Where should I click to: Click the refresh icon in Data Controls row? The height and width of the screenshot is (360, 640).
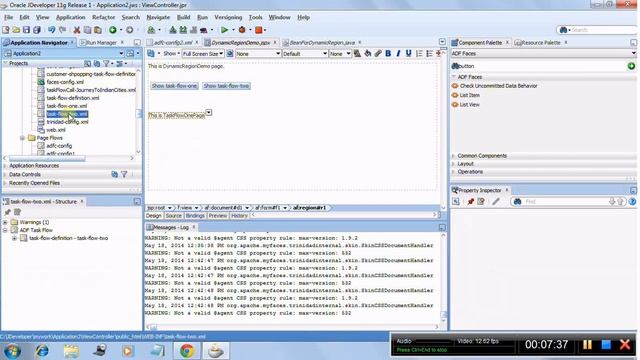coord(115,174)
